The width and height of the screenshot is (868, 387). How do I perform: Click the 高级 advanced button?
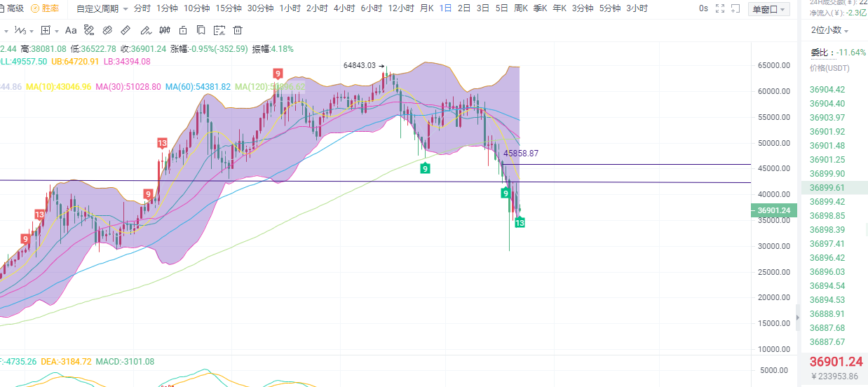(x=12, y=8)
